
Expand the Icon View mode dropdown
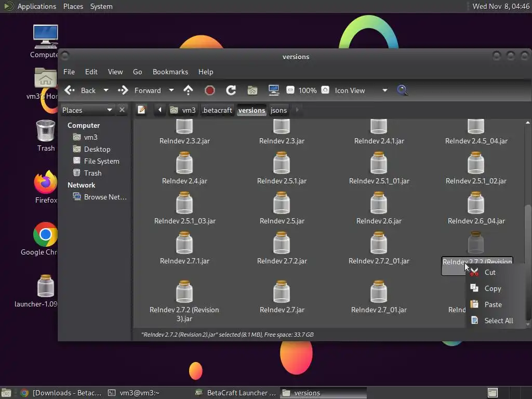[x=384, y=90]
